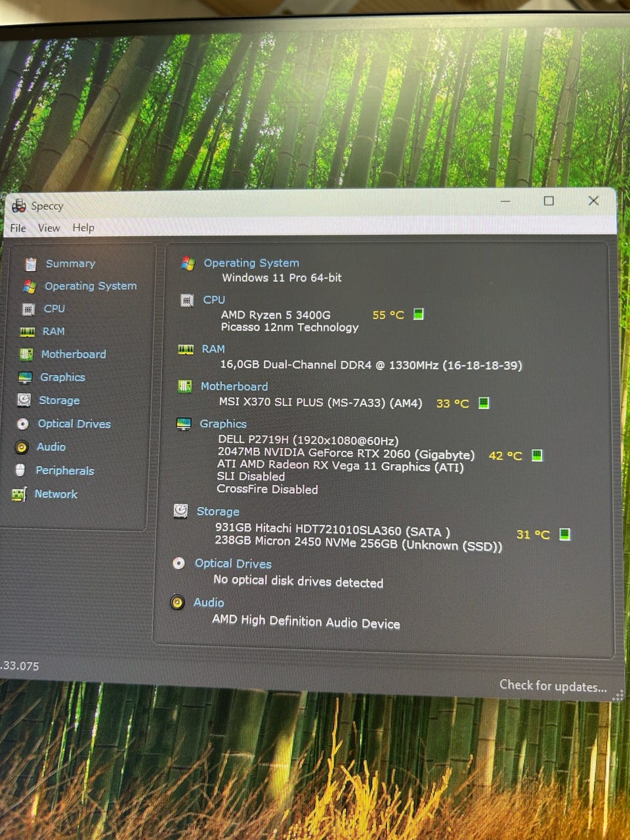Click green temperature indicator next to 31 °C
The height and width of the screenshot is (840, 630).
point(564,534)
